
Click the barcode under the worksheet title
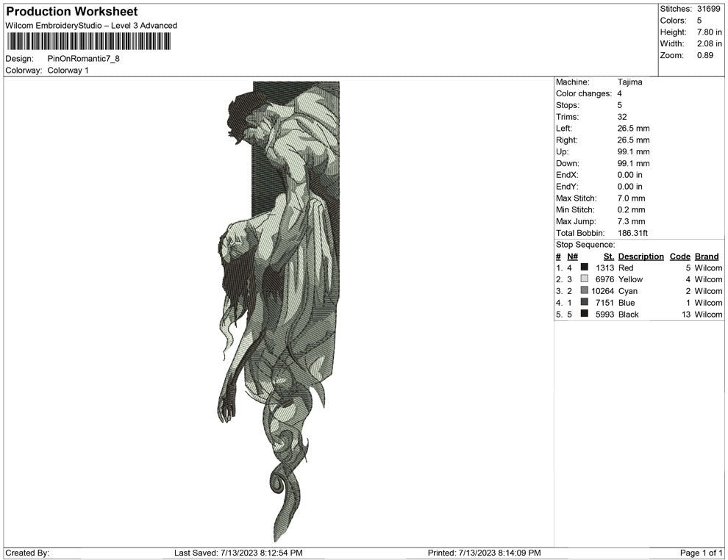coord(89,42)
